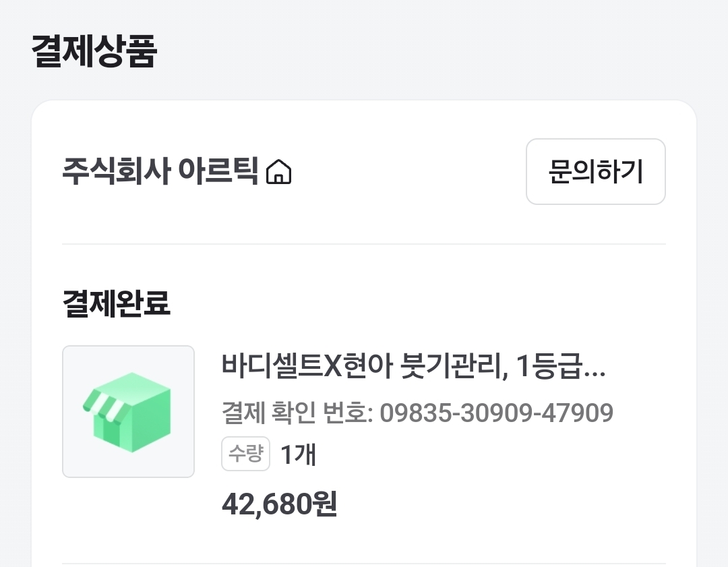Click the white awning stripes on the shop icon

click(x=102, y=404)
